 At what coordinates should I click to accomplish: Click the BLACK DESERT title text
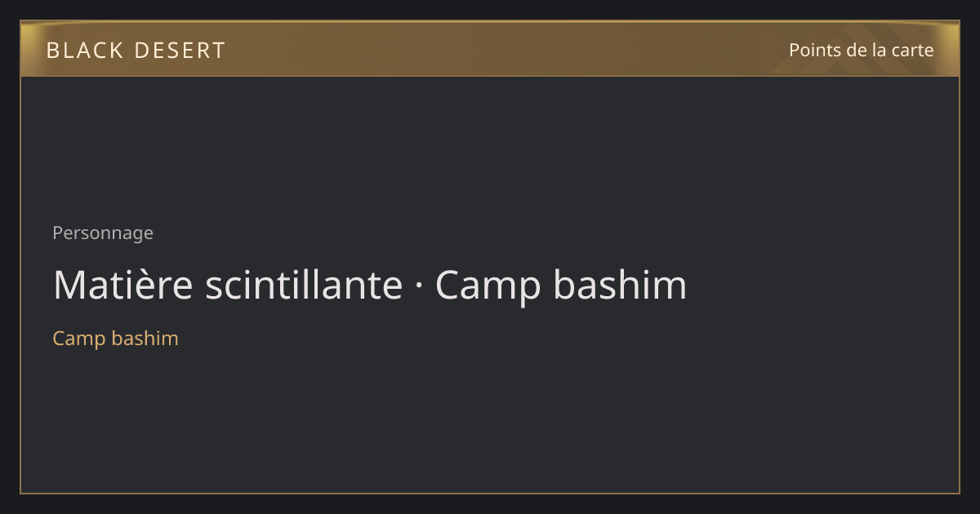pyautogui.click(x=136, y=51)
